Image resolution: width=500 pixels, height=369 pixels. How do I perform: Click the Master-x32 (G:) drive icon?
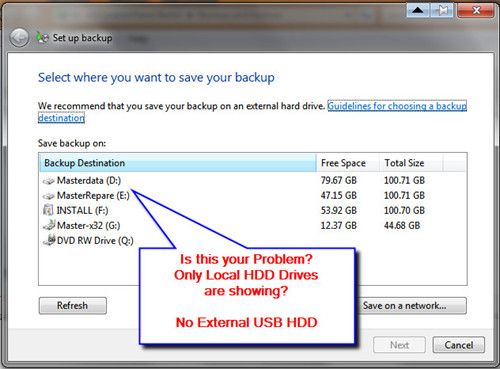pos(49,225)
